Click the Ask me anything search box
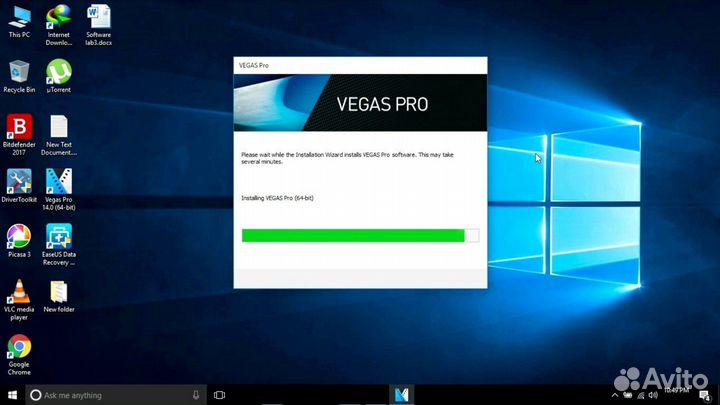 coord(116,395)
